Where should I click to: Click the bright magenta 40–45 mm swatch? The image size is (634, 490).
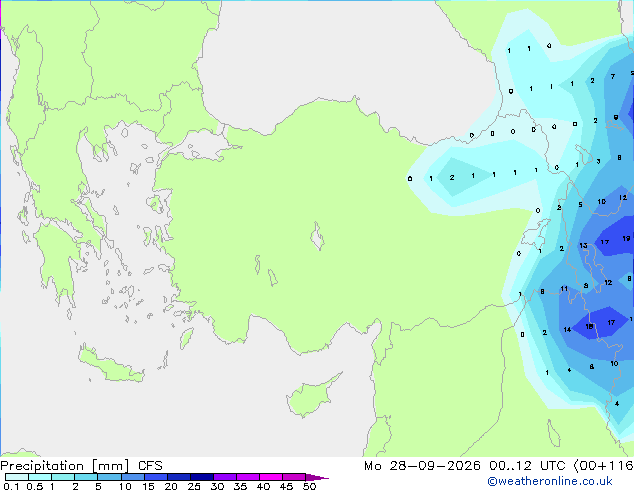tap(271, 477)
